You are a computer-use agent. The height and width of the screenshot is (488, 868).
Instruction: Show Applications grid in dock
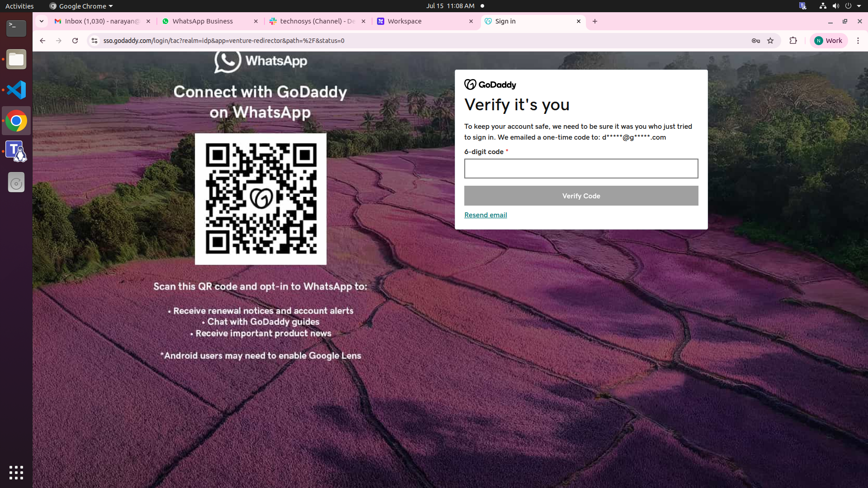(x=16, y=472)
